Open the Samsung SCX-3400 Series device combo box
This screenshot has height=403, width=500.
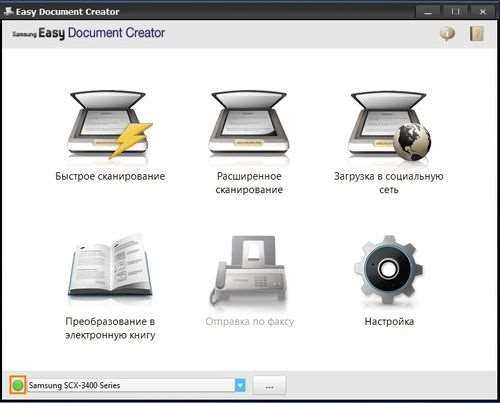point(137,385)
